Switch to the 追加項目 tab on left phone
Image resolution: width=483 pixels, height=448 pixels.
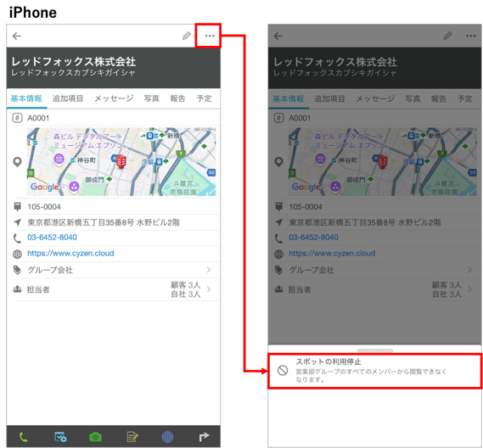point(68,98)
